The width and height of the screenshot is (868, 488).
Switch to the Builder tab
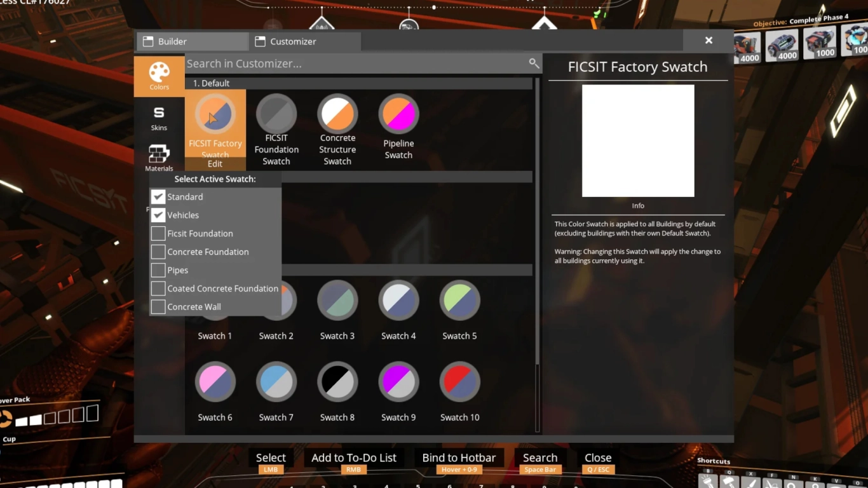tap(191, 40)
